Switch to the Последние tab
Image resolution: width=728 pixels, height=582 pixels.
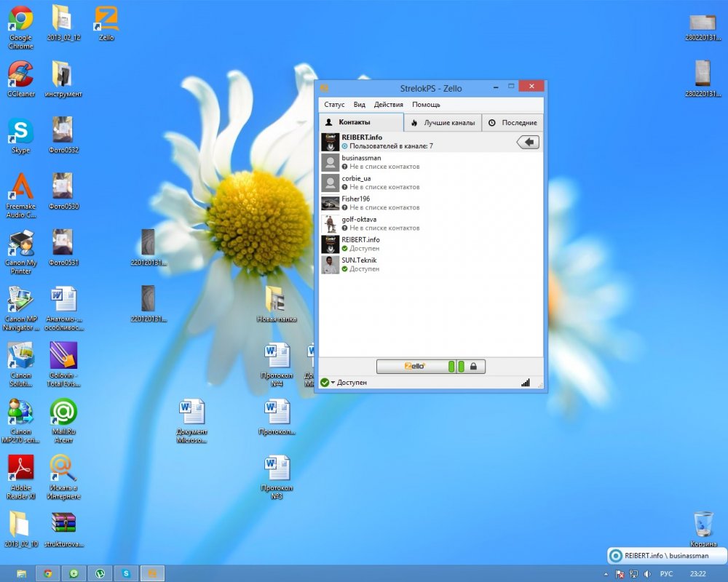[x=513, y=123]
